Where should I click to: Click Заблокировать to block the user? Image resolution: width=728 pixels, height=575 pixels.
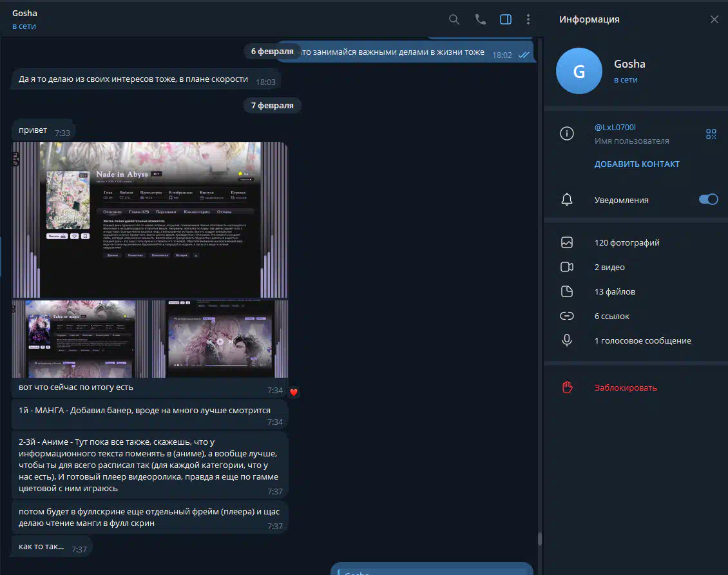pos(626,388)
